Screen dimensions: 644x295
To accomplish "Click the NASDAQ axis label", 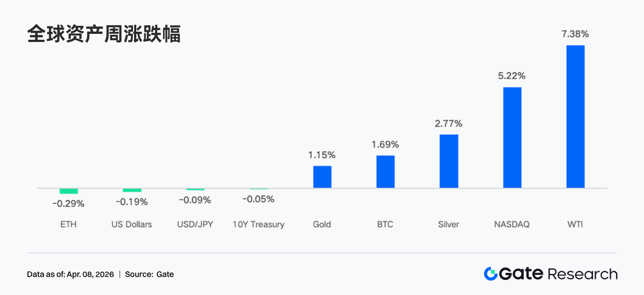I will tap(512, 224).
